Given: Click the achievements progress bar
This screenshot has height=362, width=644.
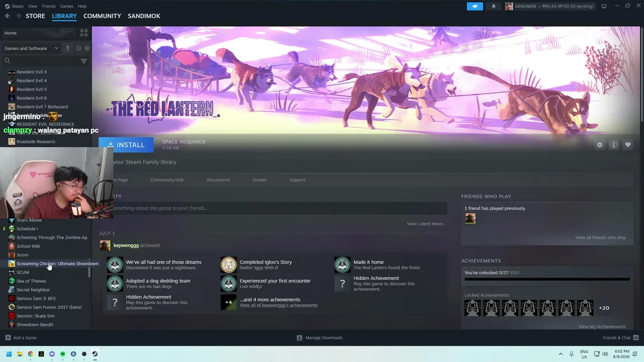Looking at the screenshot, I should click(547, 279).
